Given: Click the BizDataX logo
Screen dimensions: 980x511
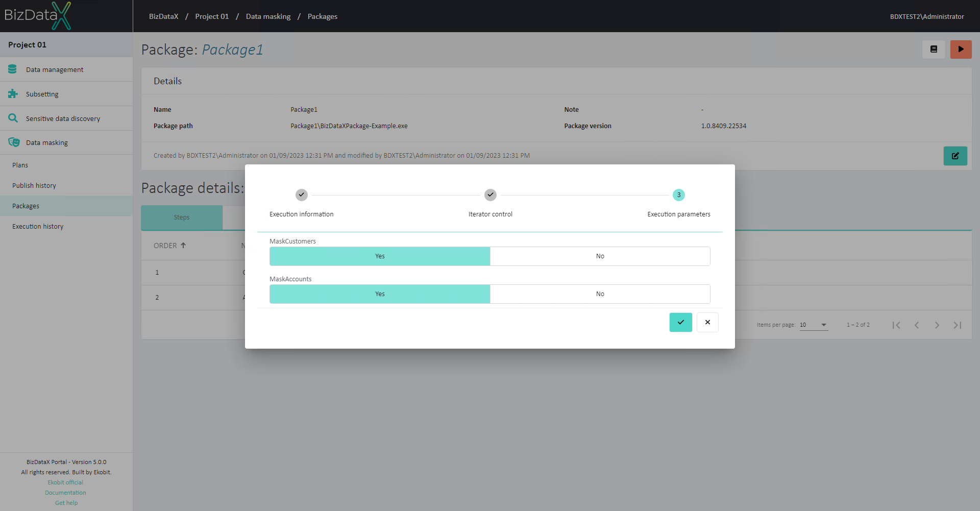Looking at the screenshot, I should pos(38,16).
